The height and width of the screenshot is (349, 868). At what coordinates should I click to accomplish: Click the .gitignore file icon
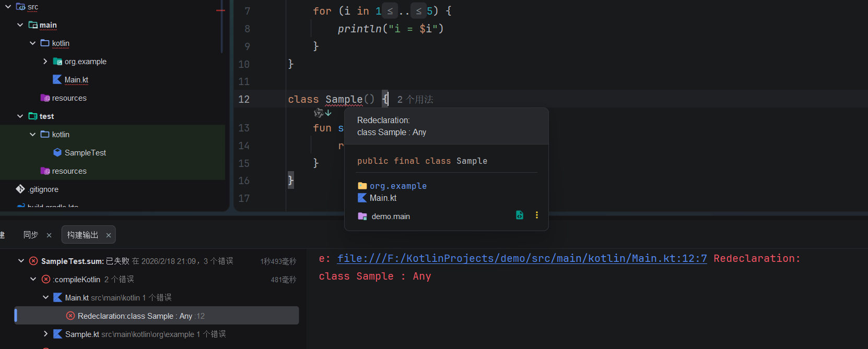click(20, 189)
